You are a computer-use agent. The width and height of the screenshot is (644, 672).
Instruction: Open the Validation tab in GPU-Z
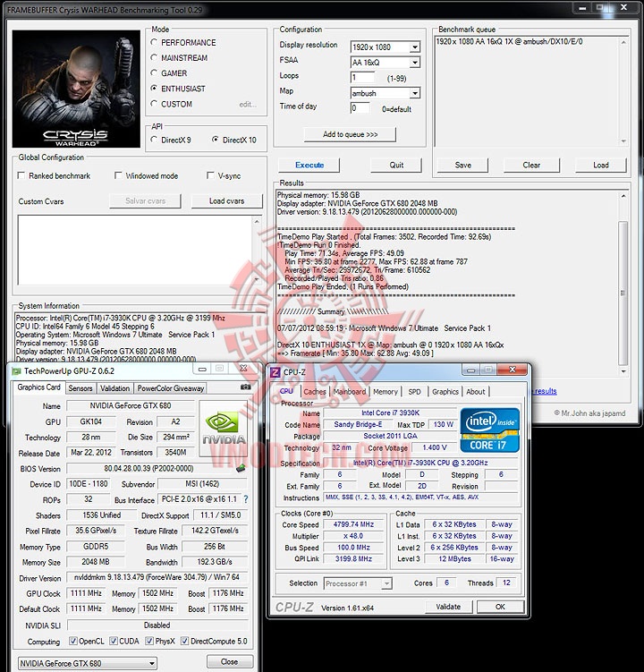(114, 388)
